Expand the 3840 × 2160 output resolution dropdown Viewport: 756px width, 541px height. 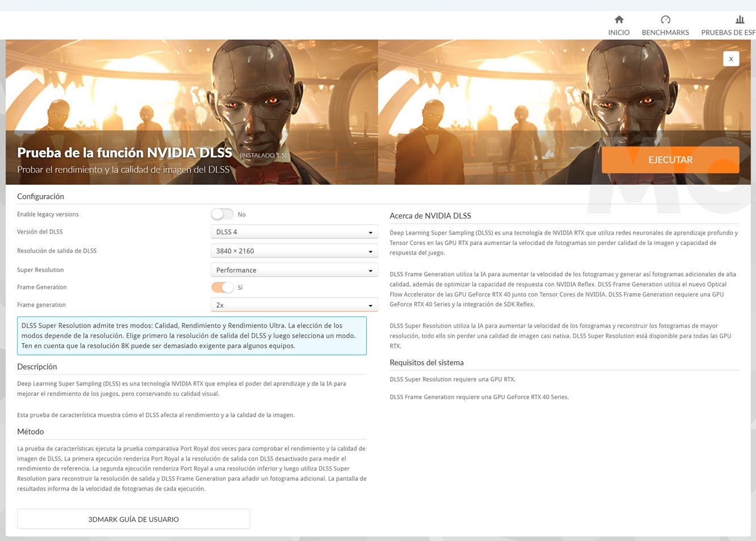[x=294, y=251]
